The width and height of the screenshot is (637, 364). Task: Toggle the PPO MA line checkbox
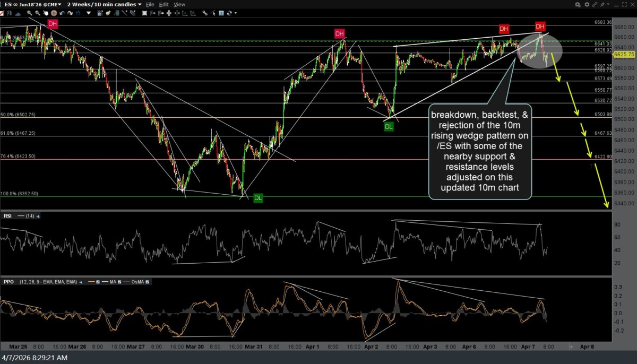pyautogui.click(x=119, y=282)
